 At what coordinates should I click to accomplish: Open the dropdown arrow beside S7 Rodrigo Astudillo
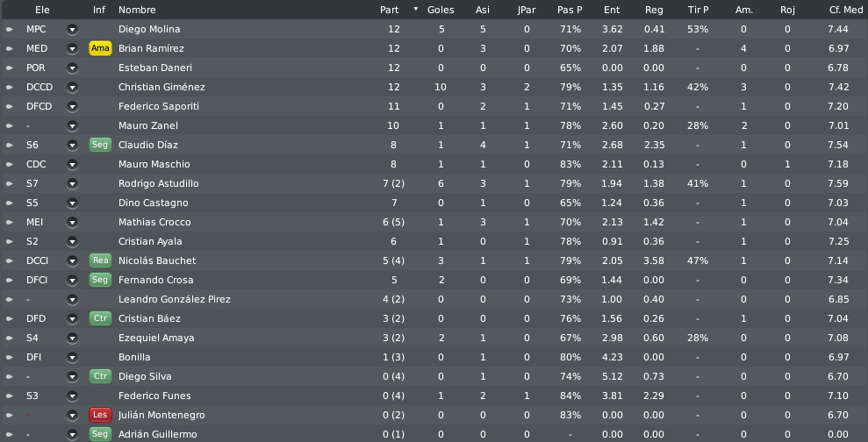tap(72, 183)
